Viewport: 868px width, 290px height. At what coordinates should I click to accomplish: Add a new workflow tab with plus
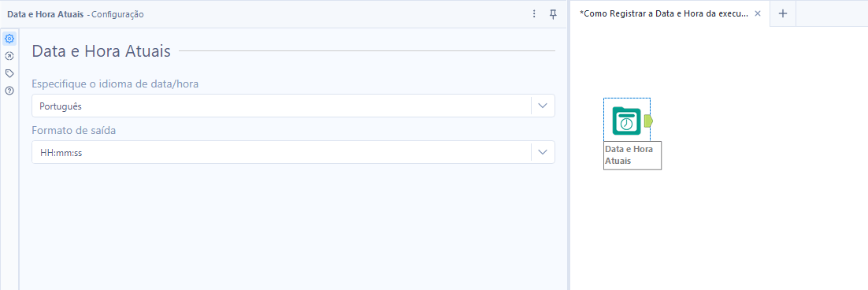point(783,14)
